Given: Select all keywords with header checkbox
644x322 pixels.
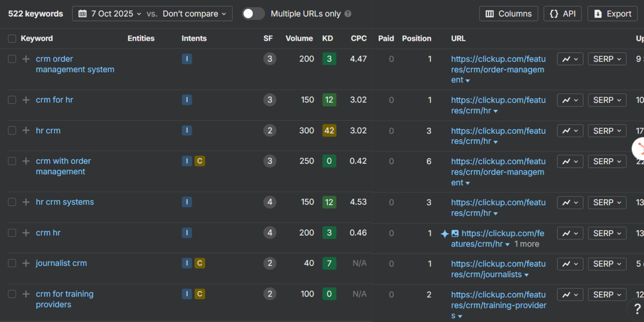Looking at the screenshot, I should pyautogui.click(x=12, y=39).
